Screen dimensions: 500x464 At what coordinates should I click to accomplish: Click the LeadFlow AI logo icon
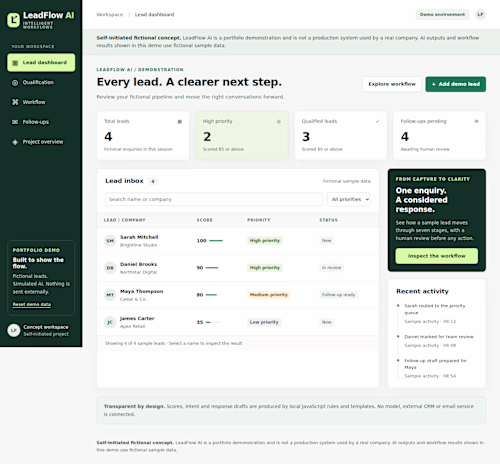pos(14,20)
